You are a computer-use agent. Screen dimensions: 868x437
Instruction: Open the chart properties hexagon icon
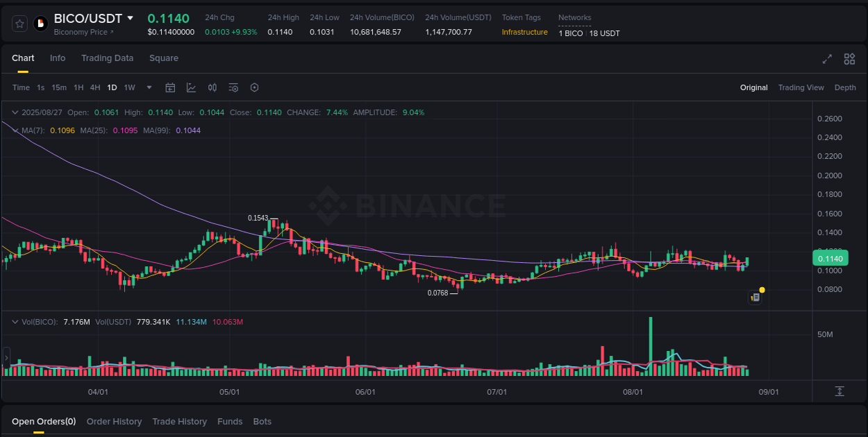pos(254,87)
